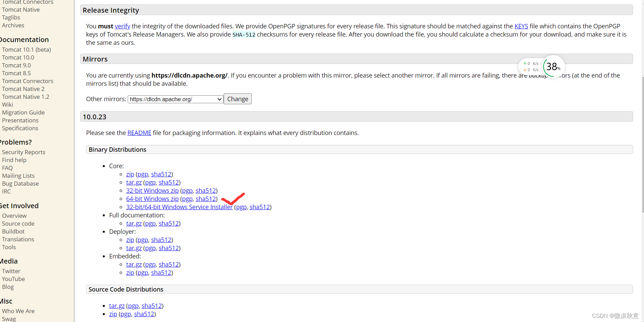
Task: Download 32-bit/64-bit Windows Service Installer
Action: pyautogui.click(x=179, y=207)
